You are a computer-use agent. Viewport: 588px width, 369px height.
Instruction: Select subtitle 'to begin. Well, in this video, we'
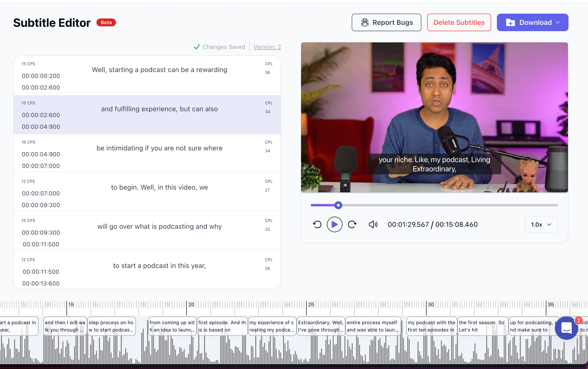[x=160, y=187]
